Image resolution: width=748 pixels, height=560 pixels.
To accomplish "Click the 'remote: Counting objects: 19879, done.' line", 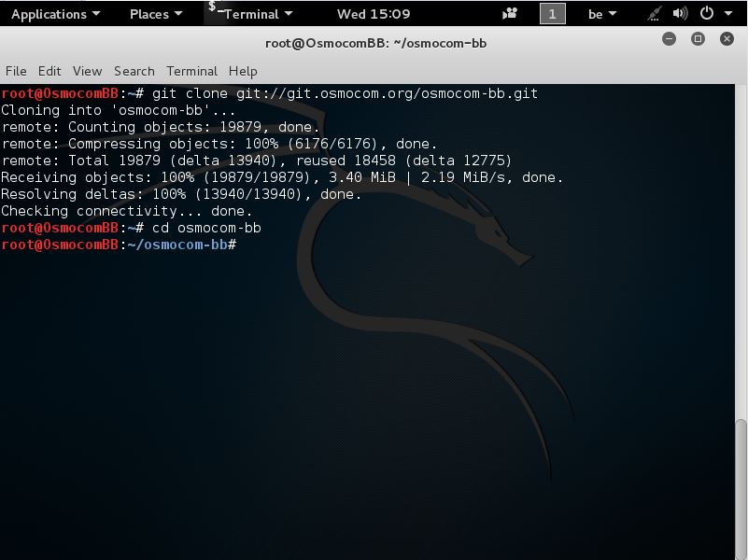I will pyautogui.click(x=161, y=127).
